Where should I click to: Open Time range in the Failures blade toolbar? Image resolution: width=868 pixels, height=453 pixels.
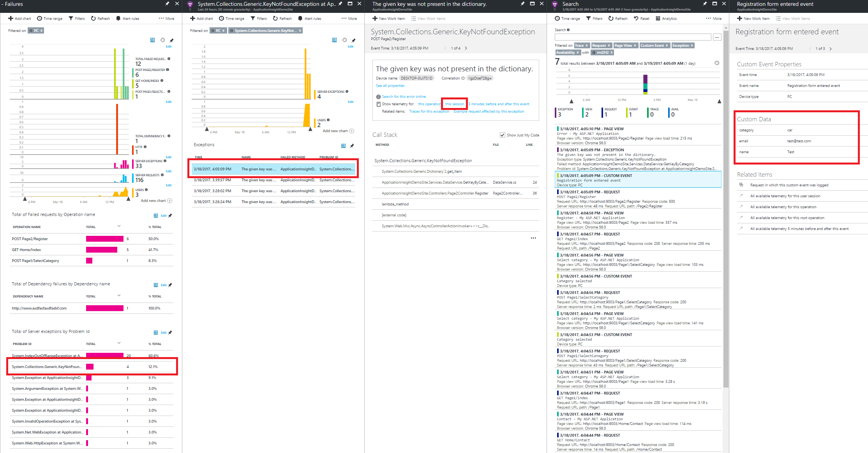[x=49, y=18]
